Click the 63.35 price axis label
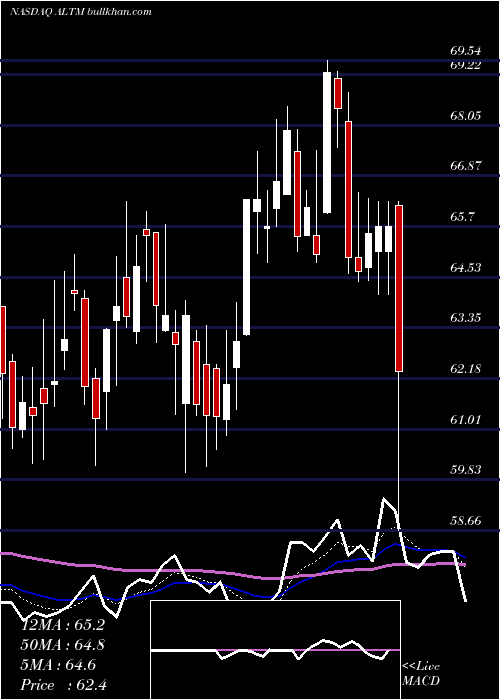 466,318
